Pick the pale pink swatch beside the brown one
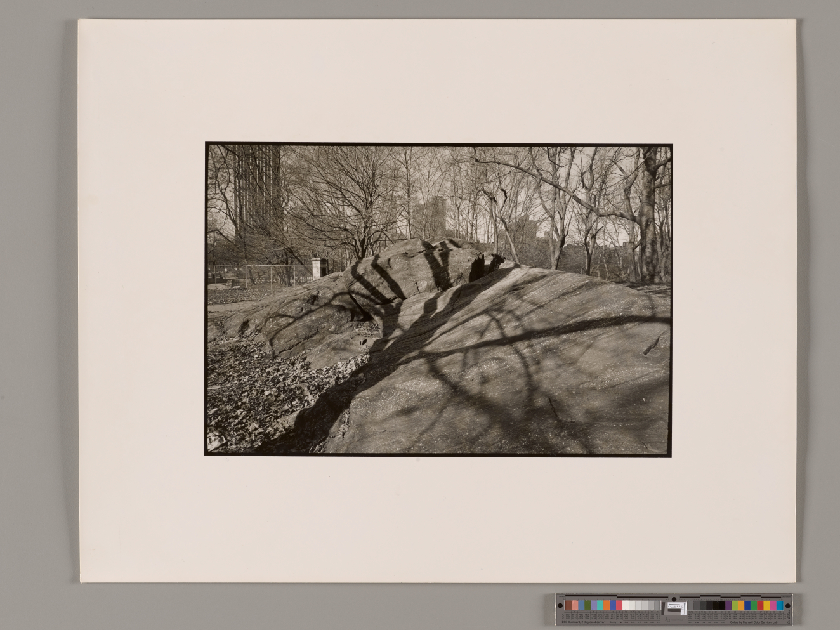This screenshot has width=840, height=630. (x=575, y=605)
